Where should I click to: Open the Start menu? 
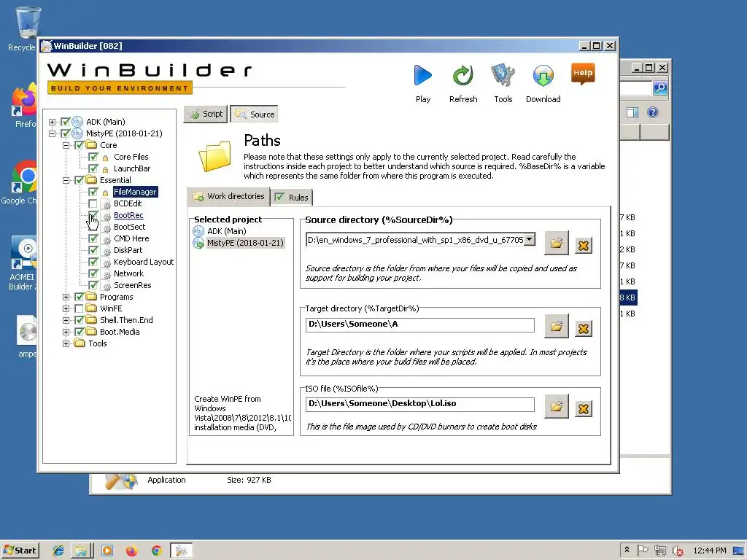tap(20, 551)
